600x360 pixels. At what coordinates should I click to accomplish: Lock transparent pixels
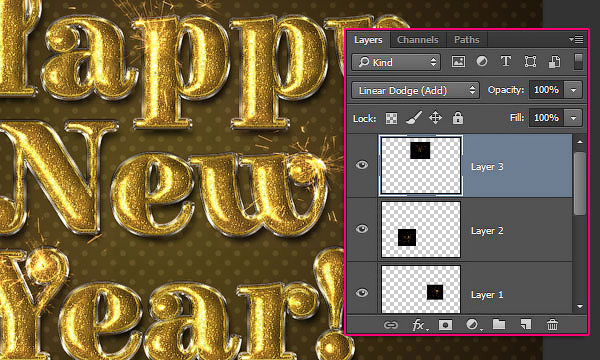[391, 118]
